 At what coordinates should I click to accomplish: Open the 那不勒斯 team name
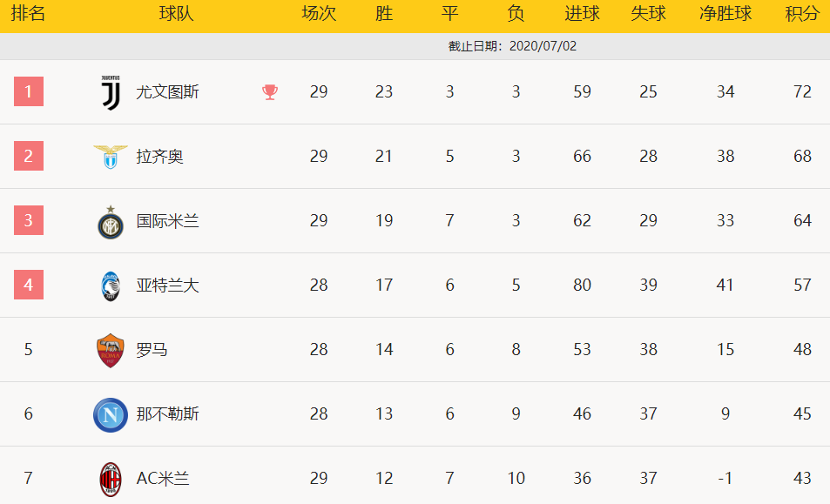167,413
